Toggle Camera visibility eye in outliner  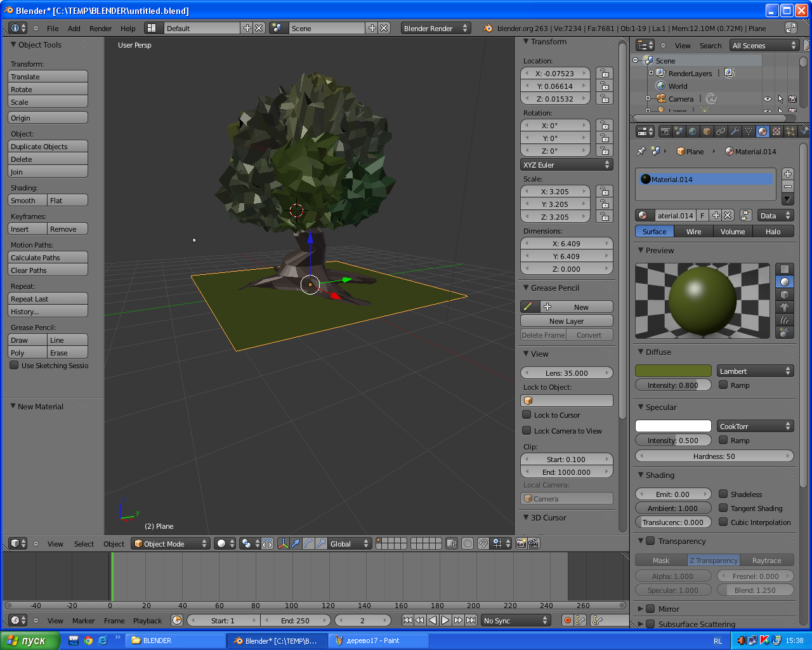pos(768,99)
